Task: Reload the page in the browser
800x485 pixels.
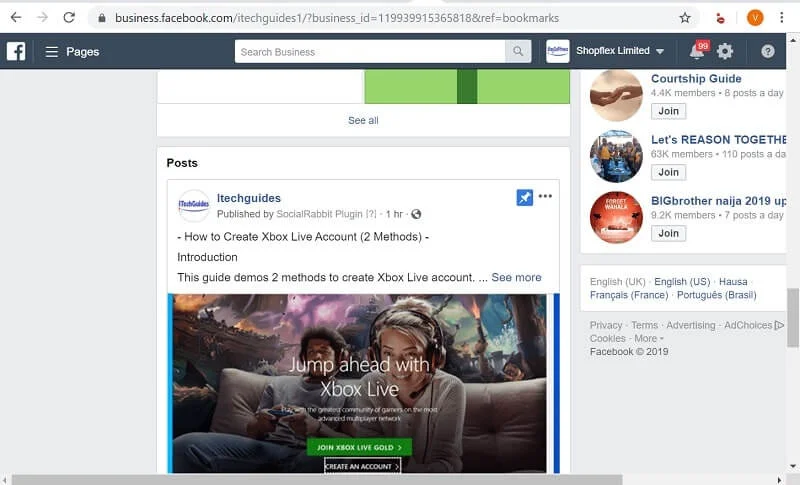Action: [x=69, y=17]
